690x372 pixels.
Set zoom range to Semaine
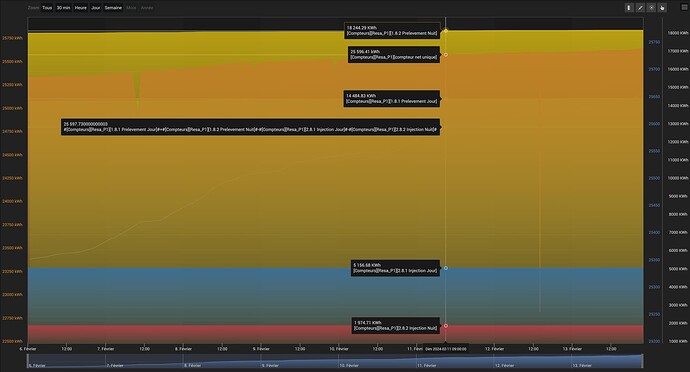113,7
